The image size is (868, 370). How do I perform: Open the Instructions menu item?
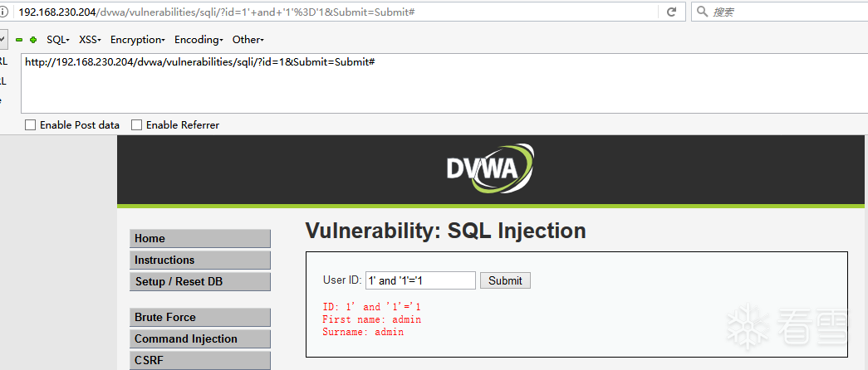click(200, 260)
